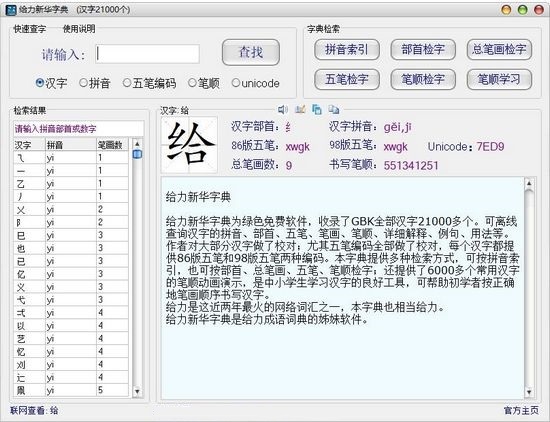Click the Unicode value 7ED9
Image resolution: width=550 pixels, height=422 pixels.
tap(490, 146)
